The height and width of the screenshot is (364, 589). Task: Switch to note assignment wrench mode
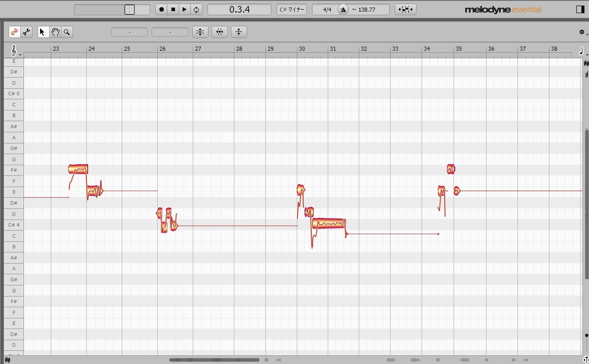pos(26,32)
